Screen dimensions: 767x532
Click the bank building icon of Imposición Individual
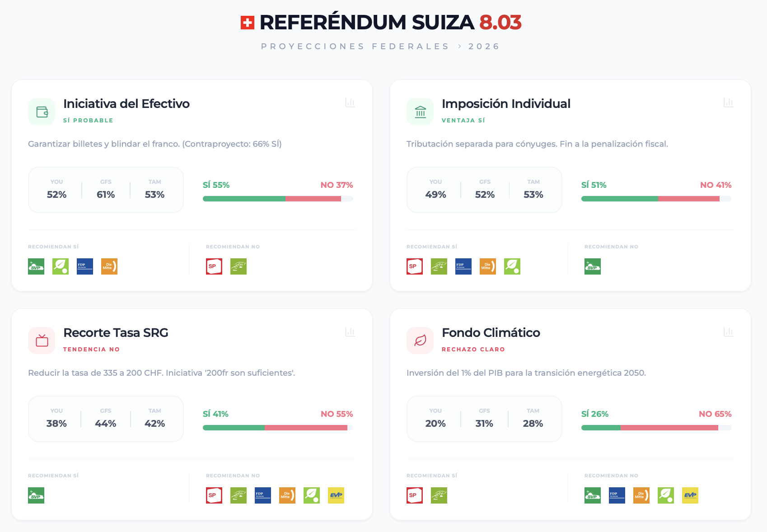click(x=420, y=112)
